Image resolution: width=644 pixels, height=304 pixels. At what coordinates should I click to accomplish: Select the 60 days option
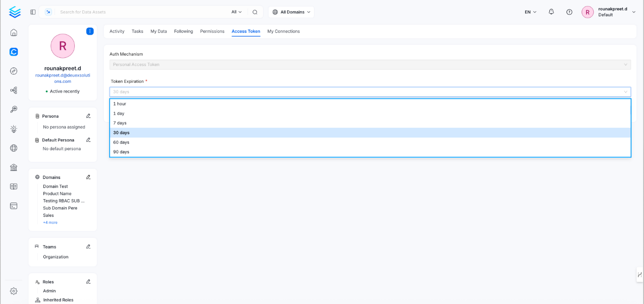[370, 142]
